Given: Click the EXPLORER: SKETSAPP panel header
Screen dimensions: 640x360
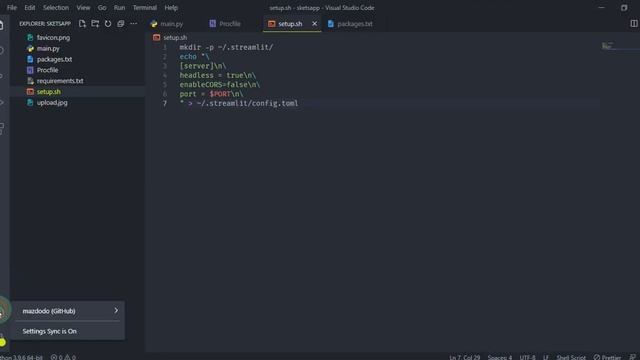Looking at the screenshot, I should [x=45, y=24].
